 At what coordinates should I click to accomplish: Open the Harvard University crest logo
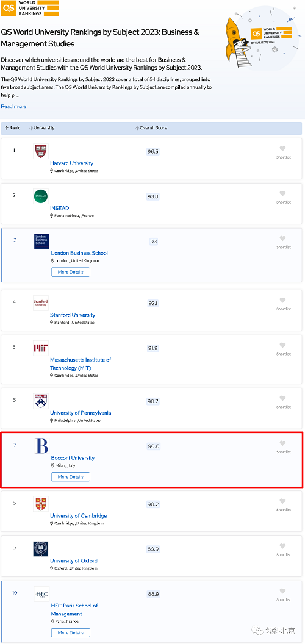tap(41, 151)
